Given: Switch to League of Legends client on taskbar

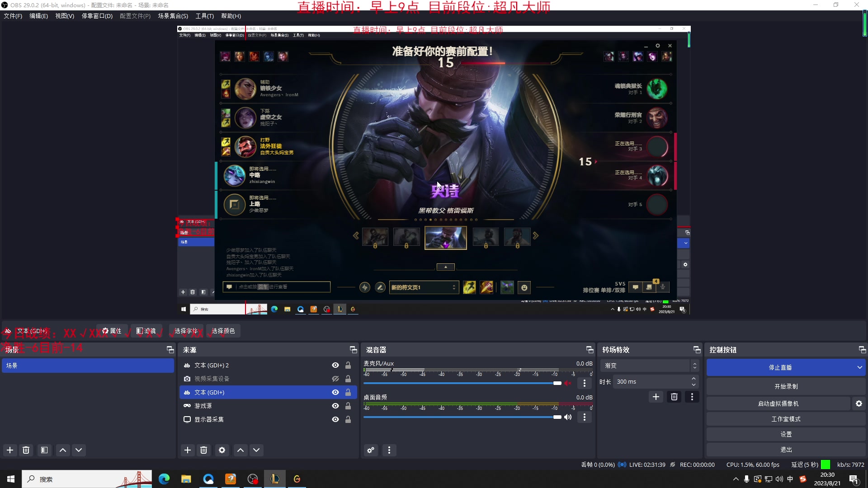Looking at the screenshot, I should coord(275,479).
